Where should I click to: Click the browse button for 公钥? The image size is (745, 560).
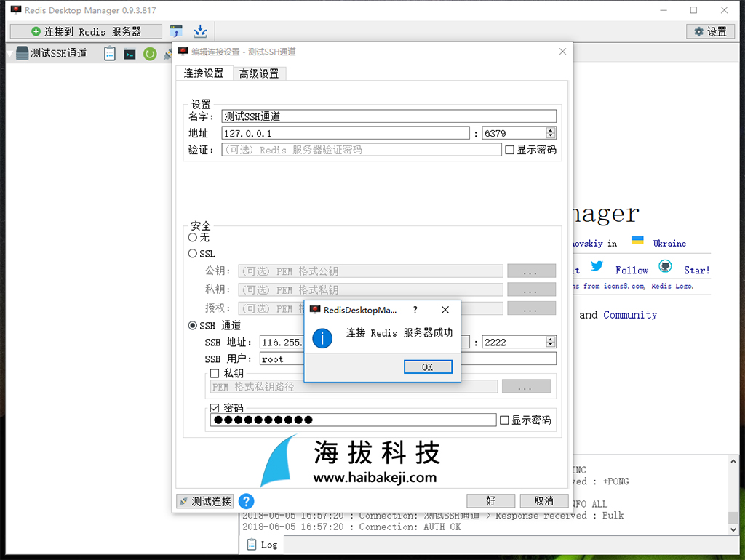pos(531,271)
